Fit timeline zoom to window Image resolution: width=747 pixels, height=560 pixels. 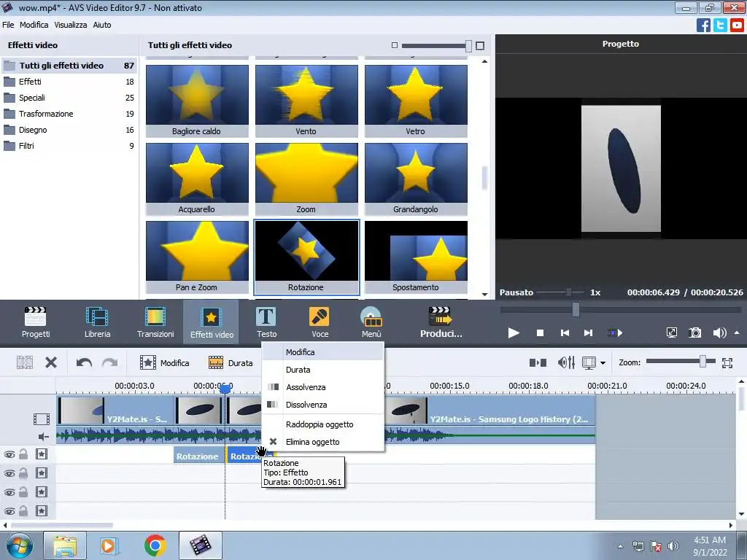point(727,363)
